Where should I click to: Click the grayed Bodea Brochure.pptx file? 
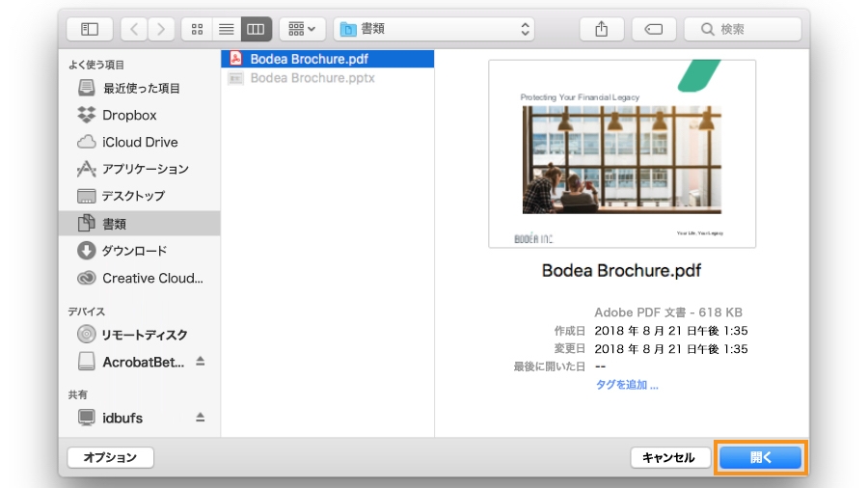(x=327, y=78)
